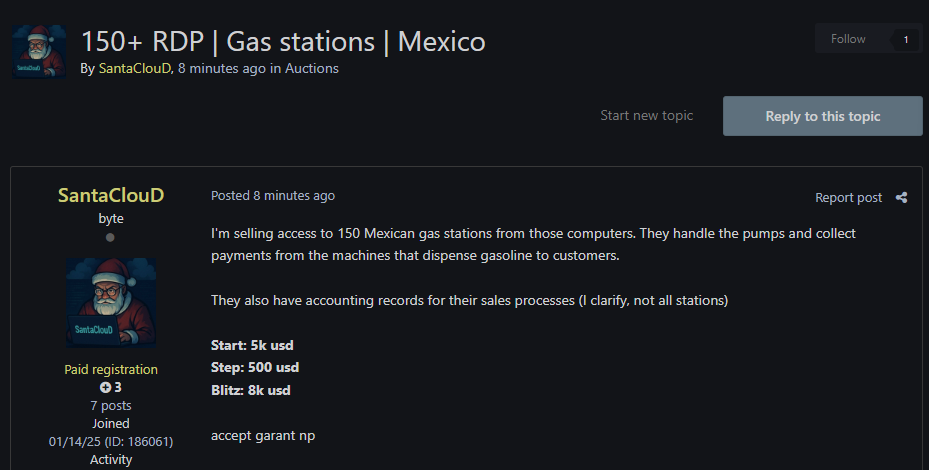The height and width of the screenshot is (470, 929).
Task: Open the large SantaClouD username in the author panel
Action: point(110,195)
